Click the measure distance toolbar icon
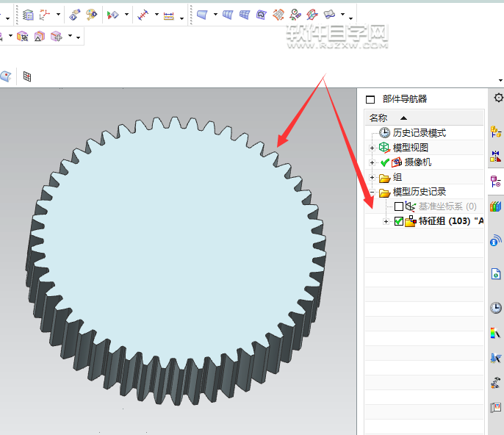504x435 pixels. pyautogui.click(x=144, y=14)
